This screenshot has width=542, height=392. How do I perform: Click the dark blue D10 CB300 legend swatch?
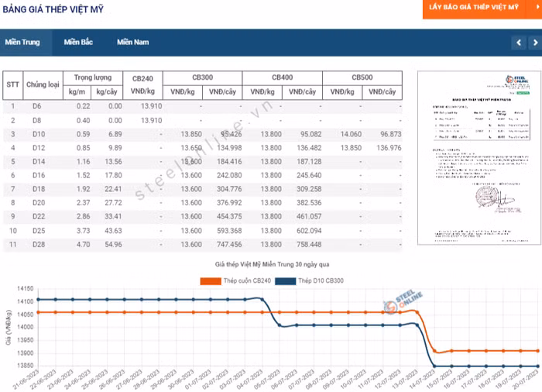(x=285, y=280)
